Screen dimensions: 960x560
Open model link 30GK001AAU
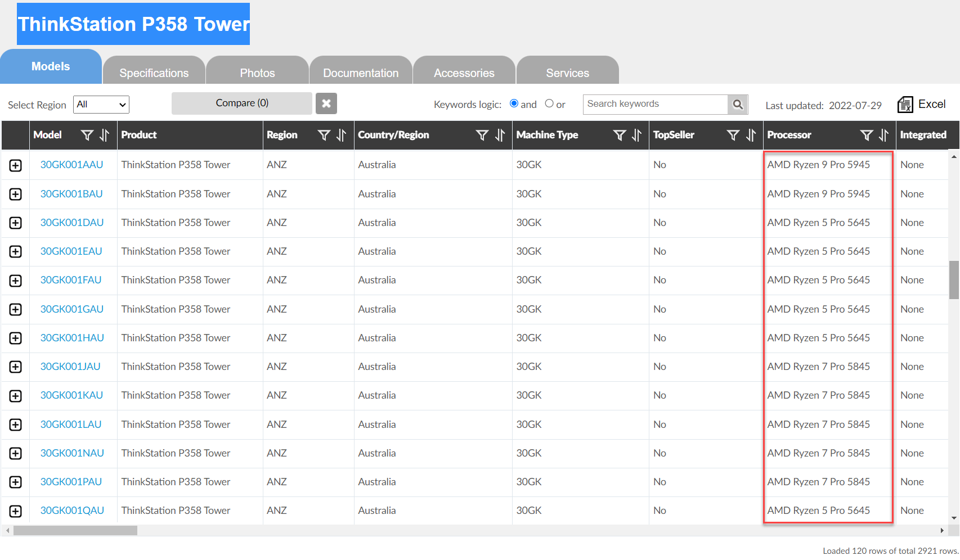click(x=71, y=165)
